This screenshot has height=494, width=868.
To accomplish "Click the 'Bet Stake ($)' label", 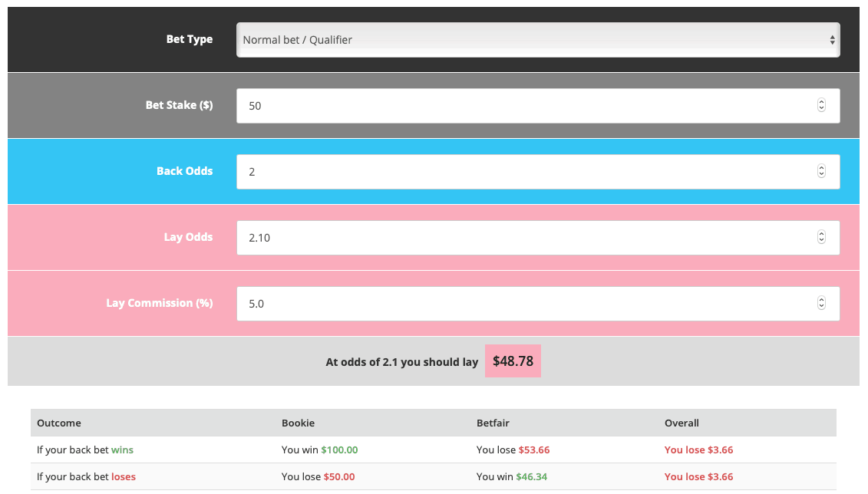I will [x=179, y=105].
